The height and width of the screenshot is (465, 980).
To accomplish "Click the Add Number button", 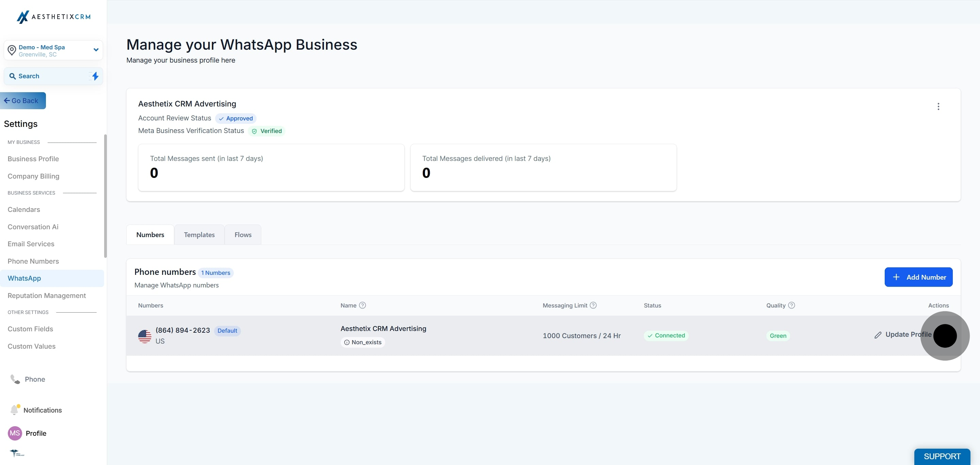I will [918, 277].
